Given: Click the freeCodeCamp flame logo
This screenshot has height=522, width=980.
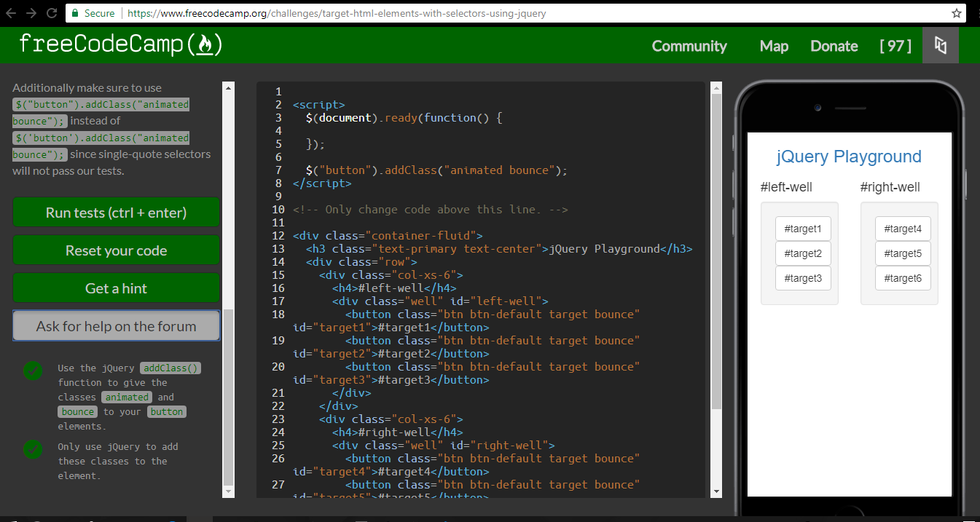Looking at the screenshot, I should (205, 45).
